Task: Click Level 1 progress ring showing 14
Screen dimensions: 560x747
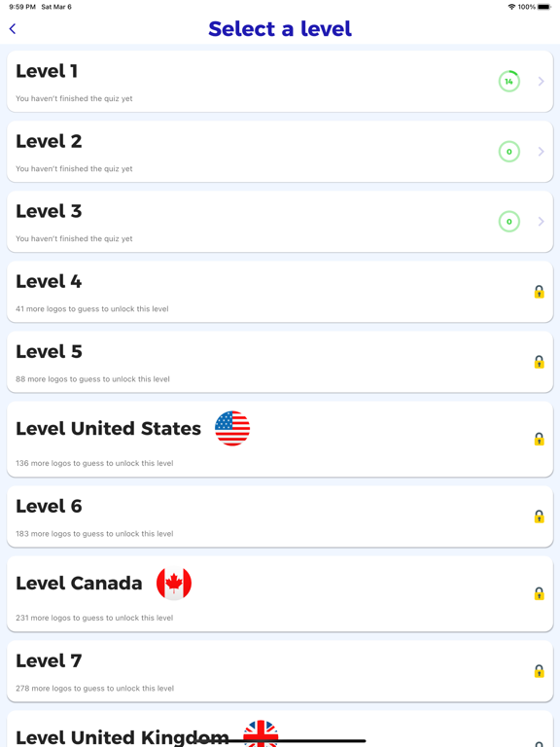Action: [x=509, y=82]
